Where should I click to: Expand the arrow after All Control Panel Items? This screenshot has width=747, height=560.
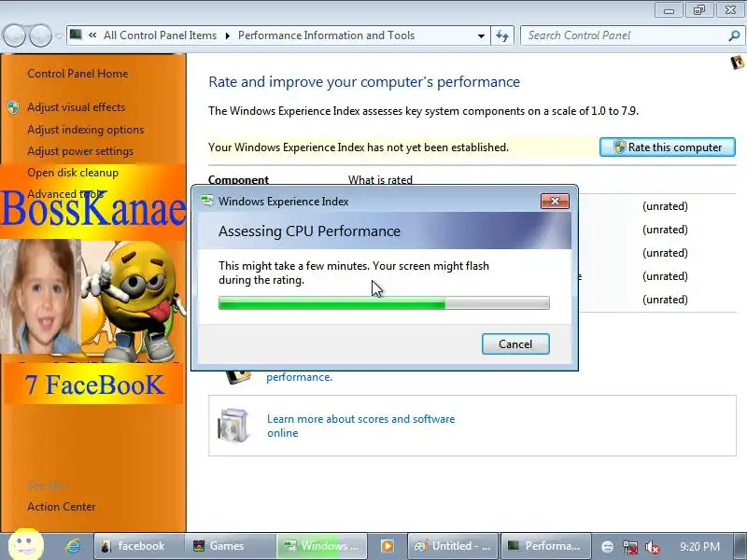(227, 35)
